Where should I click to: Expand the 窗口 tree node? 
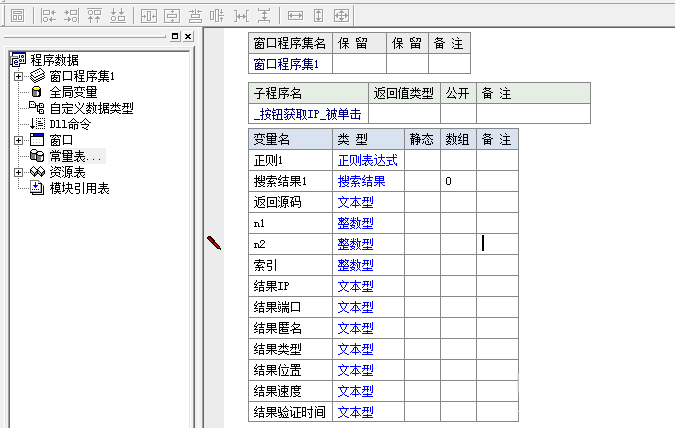pyautogui.click(x=18, y=140)
